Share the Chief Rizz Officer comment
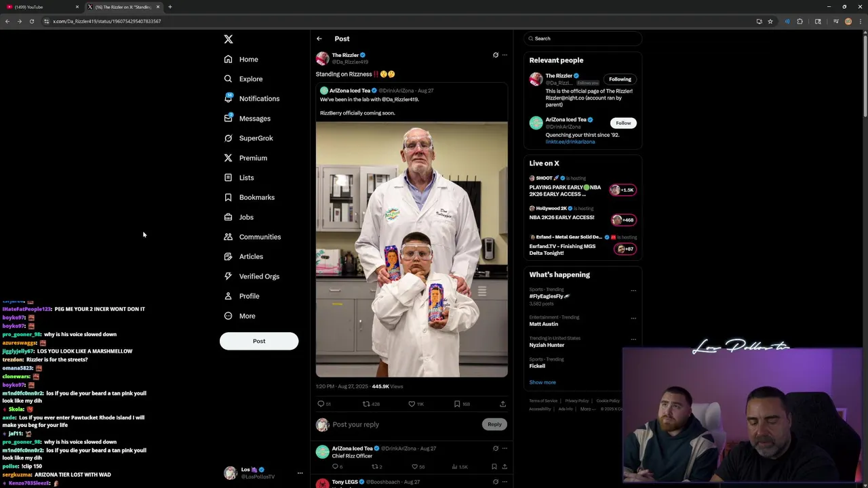The width and height of the screenshot is (868, 488). [x=505, y=466]
